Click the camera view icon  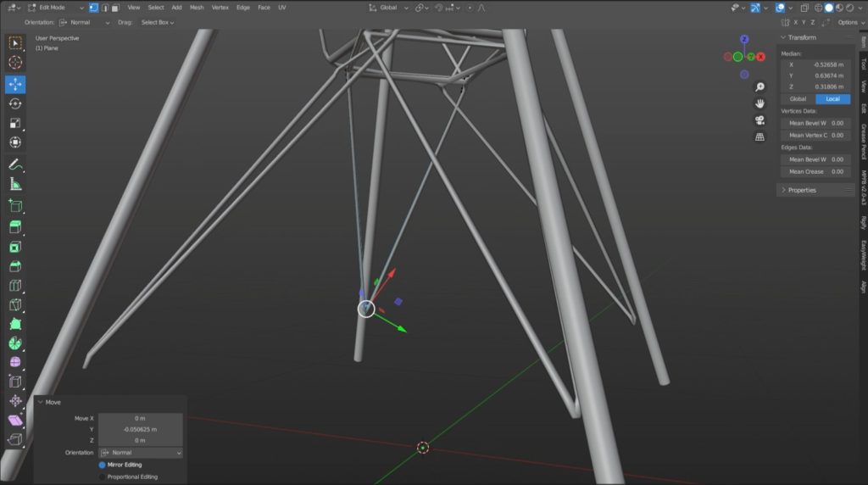click(760, 120)
